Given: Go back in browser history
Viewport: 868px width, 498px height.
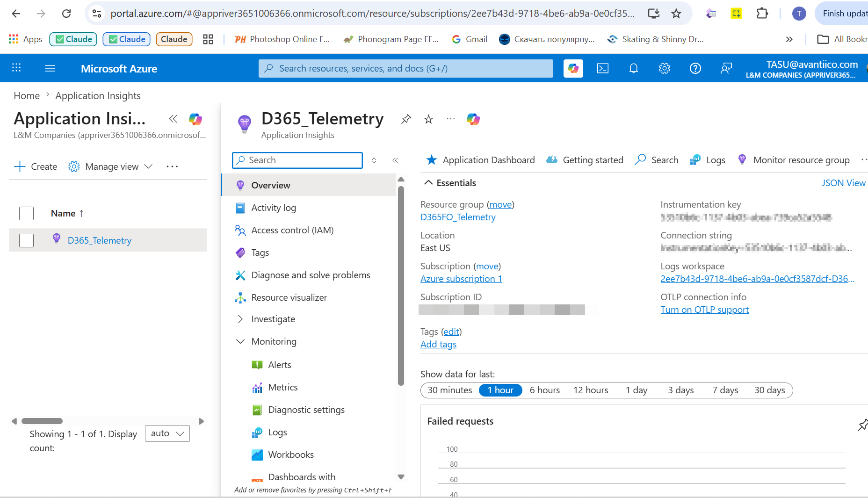Looking at the screenshot, I should (16, 14).
